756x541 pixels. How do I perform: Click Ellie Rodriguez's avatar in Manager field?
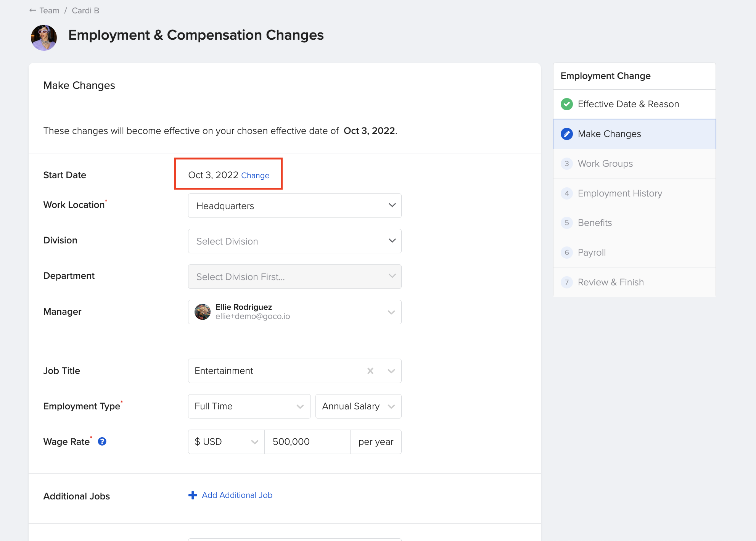(x=203, y=312)
